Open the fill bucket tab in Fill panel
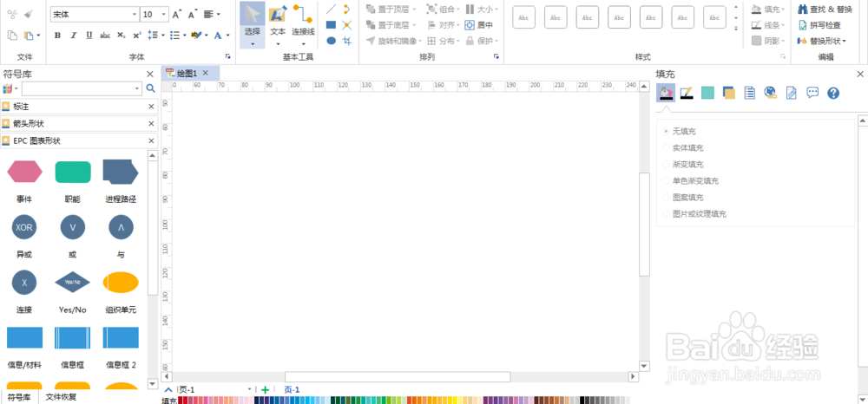The width and height of the screenshot is (868, 404). point(666,92)
